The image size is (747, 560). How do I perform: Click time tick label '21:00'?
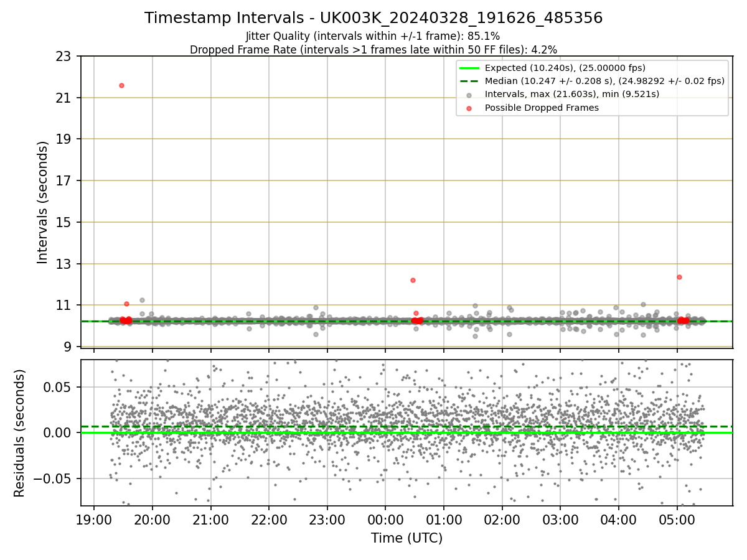tap(210, 520)
